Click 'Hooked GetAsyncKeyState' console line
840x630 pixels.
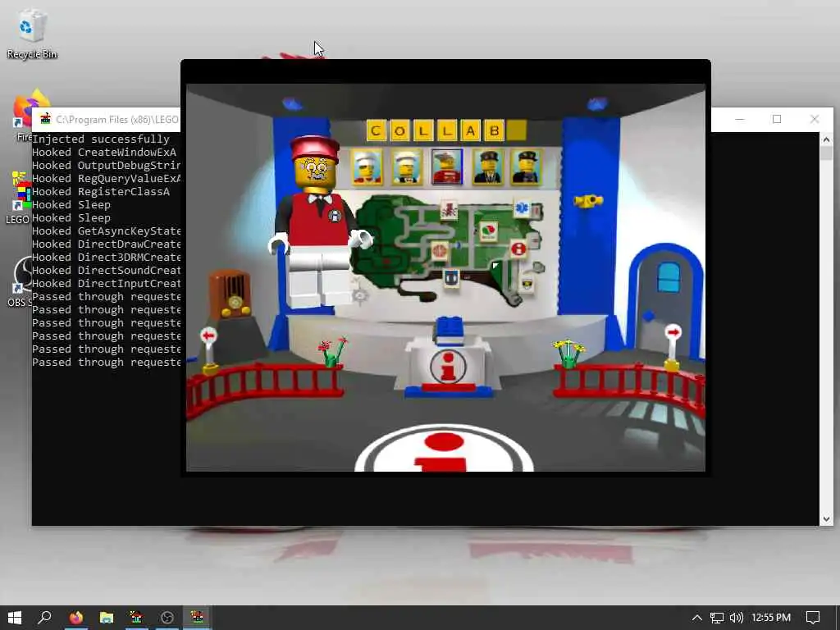coord(106,231)
